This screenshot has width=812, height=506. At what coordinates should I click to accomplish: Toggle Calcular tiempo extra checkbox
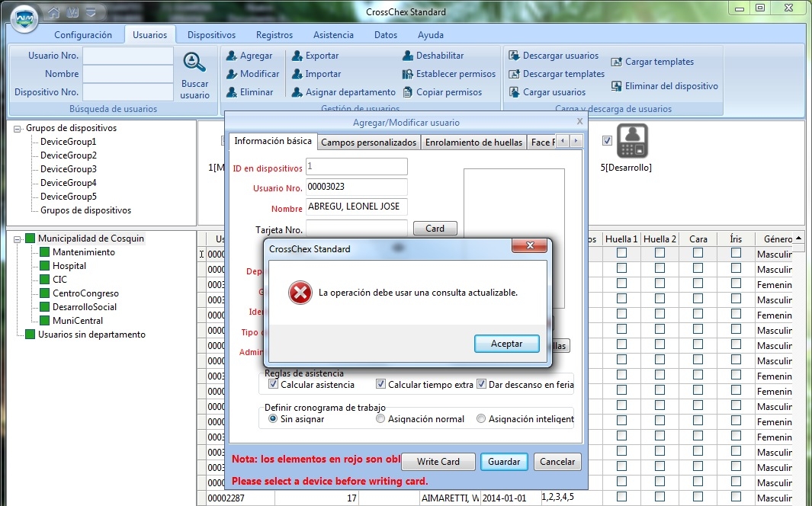coord(380,384)
